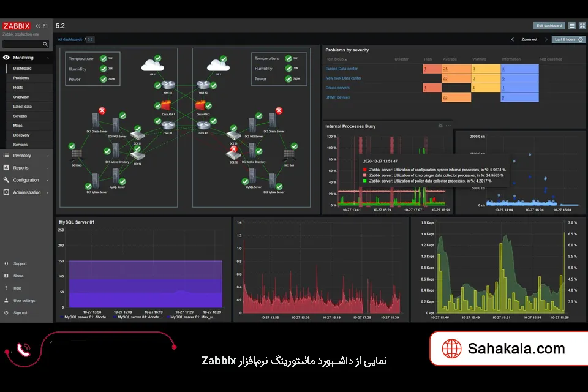Open Support link in sidebar
The width and height of the screenshot is (588, 392).
click(x=20, y=264)
